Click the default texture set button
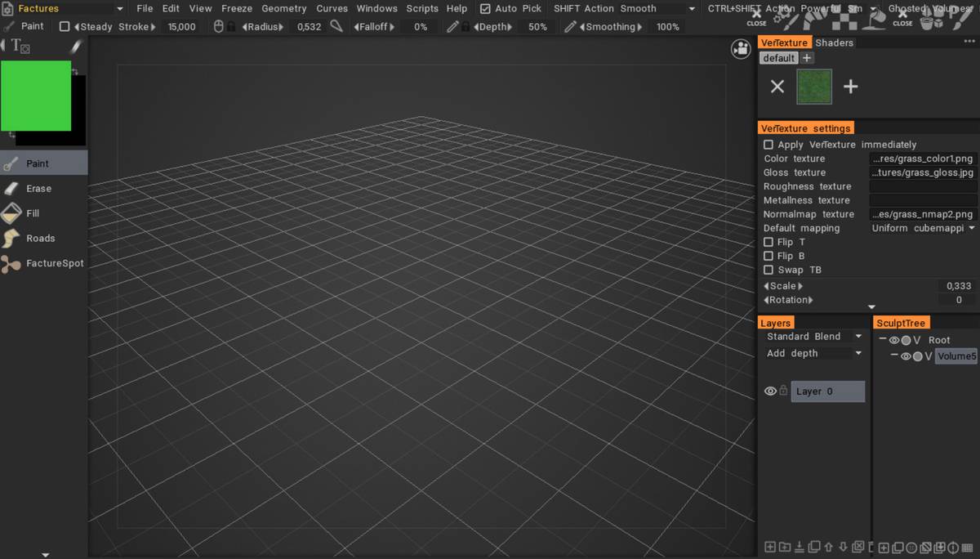The image size is (980, 559). (x=779, y=58)
